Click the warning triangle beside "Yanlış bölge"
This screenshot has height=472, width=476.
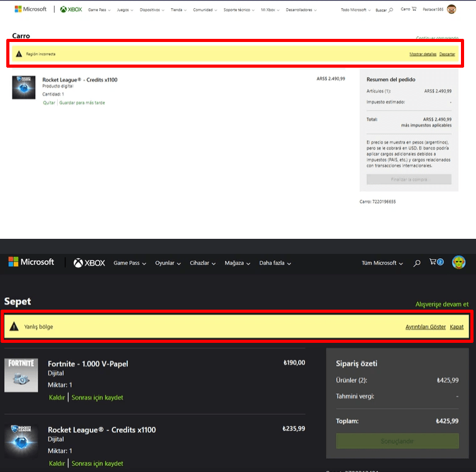(14, 327)
